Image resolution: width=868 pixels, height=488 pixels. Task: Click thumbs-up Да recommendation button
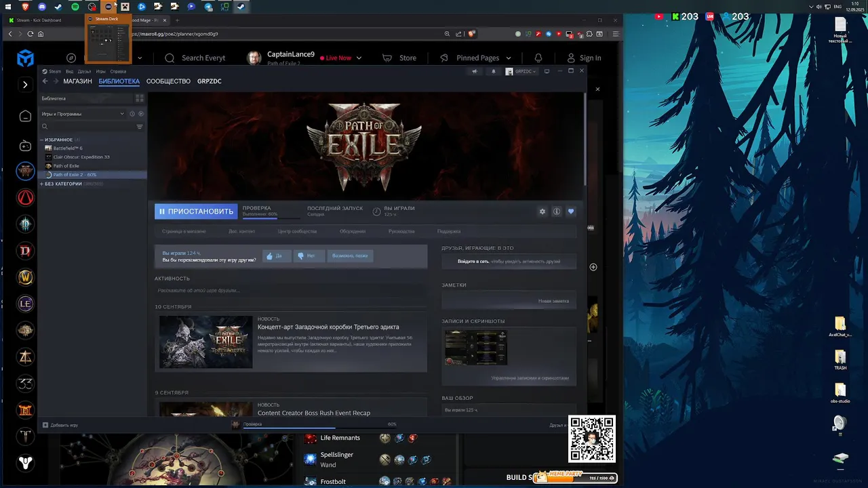(x=277, y=256)
